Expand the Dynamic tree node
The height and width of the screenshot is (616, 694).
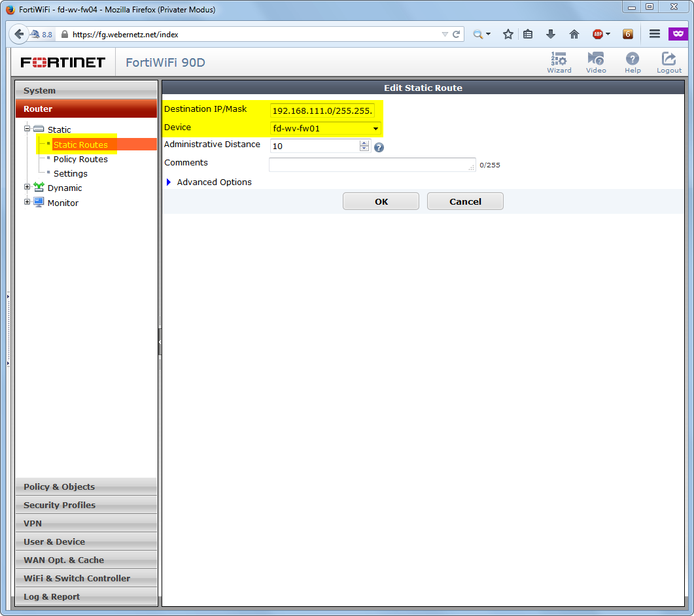(x=27, y=187)
